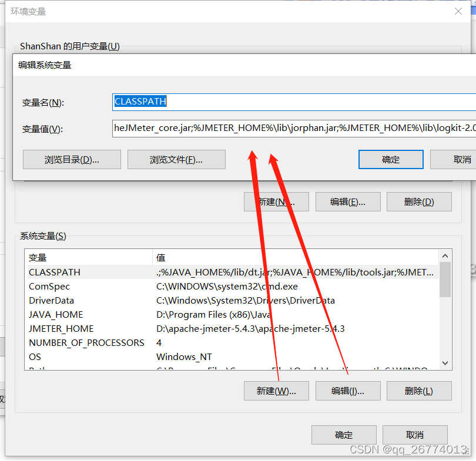
Task: Click the 变量值 input field
Action: (294, 129)
